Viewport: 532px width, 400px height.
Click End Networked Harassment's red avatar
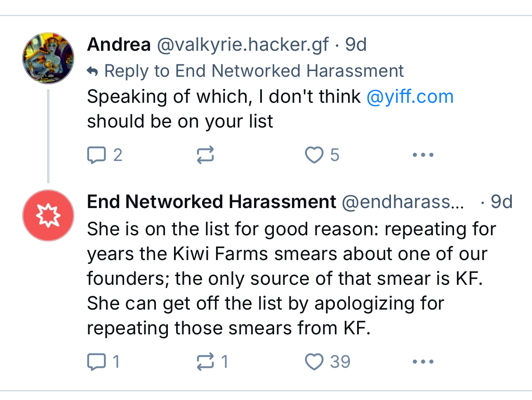click(48, 215)
